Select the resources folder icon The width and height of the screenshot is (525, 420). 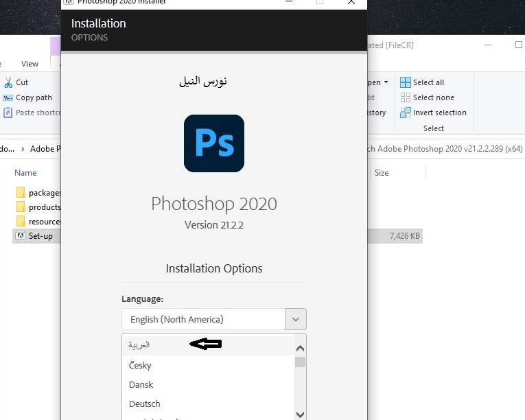point(21,222)
